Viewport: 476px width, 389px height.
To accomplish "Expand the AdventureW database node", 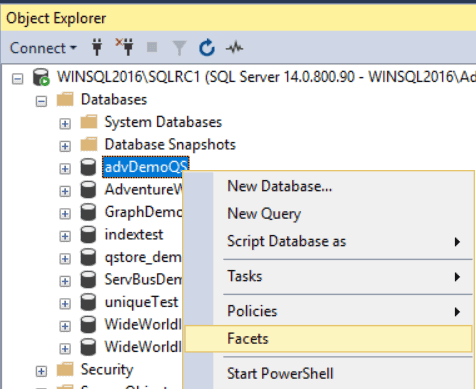I will coord(65,191).
